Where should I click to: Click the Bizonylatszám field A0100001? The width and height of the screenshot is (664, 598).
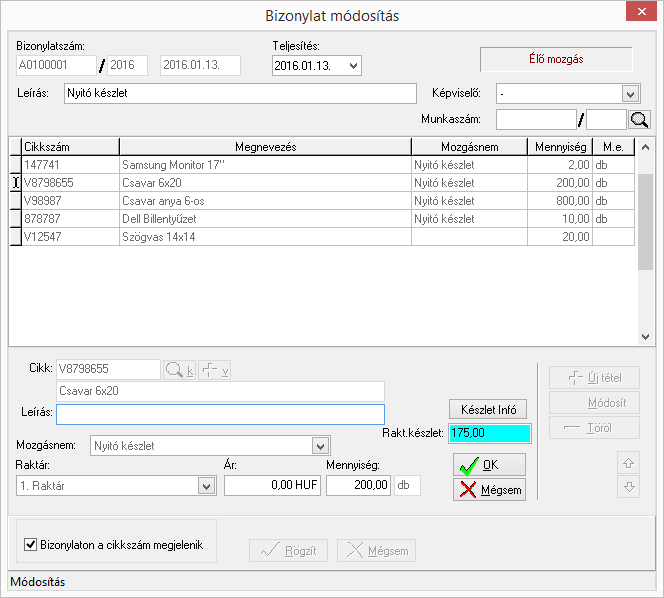56,65
